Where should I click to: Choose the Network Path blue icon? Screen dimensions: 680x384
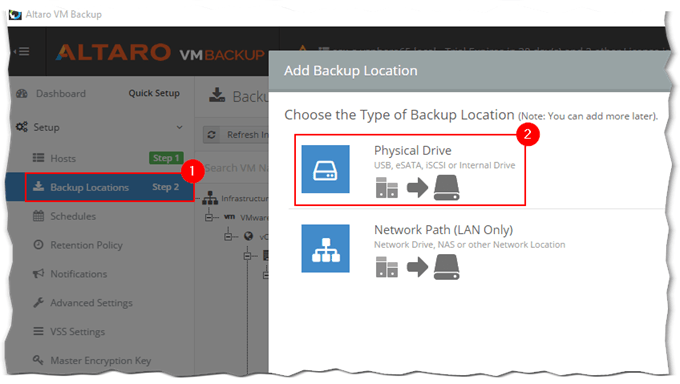(x=325, y=248)
